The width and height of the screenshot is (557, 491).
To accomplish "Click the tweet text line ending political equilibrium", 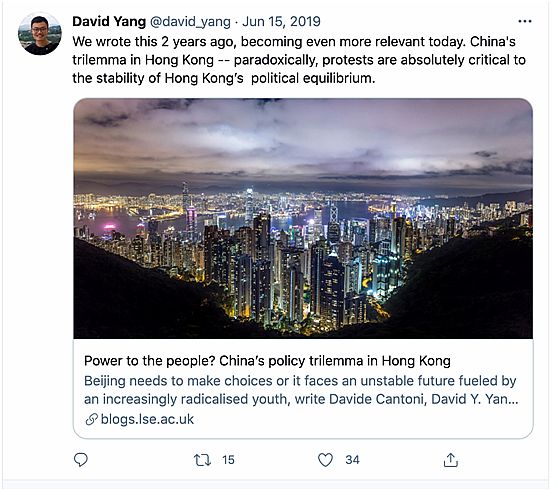I will pyautogui.click(x=223, y=78).
